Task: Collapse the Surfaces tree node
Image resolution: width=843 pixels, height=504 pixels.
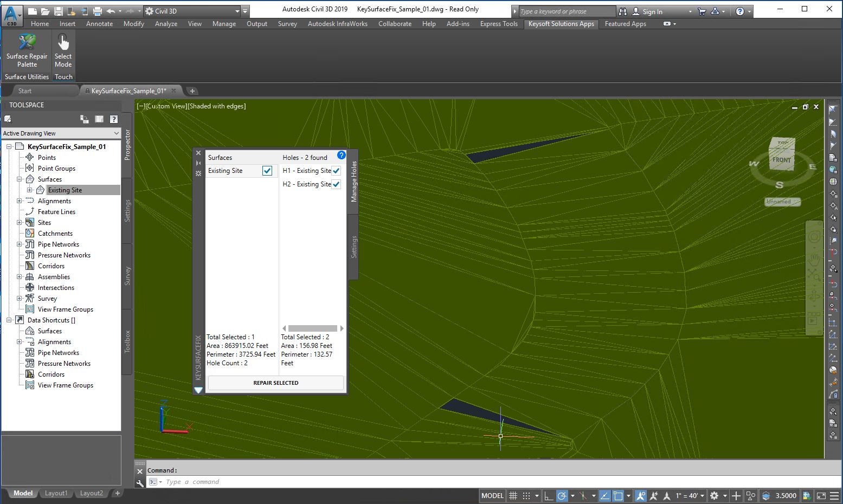Action: tap(20, 179)
